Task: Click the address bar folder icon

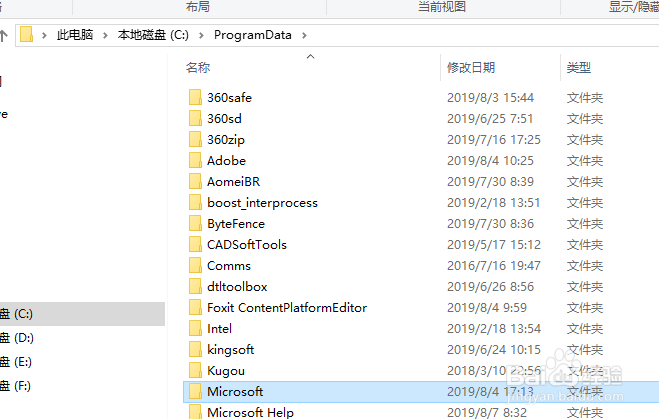Action: [26, 34]
